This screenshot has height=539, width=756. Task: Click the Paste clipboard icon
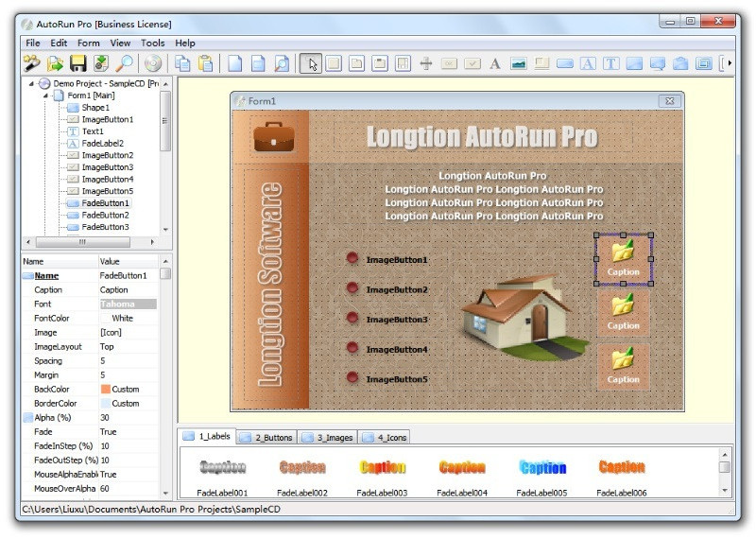[x=205, y=63]
